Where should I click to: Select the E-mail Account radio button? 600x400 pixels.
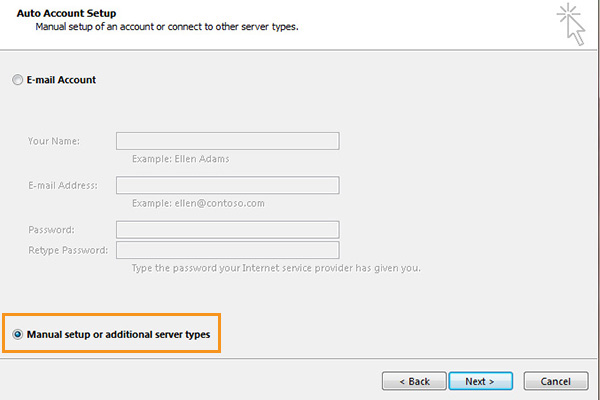17,80
